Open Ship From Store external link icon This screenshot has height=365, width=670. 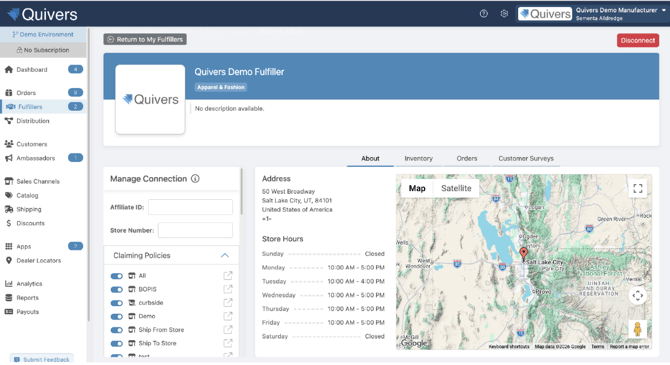pyautogui.click(x=228, y=330)
